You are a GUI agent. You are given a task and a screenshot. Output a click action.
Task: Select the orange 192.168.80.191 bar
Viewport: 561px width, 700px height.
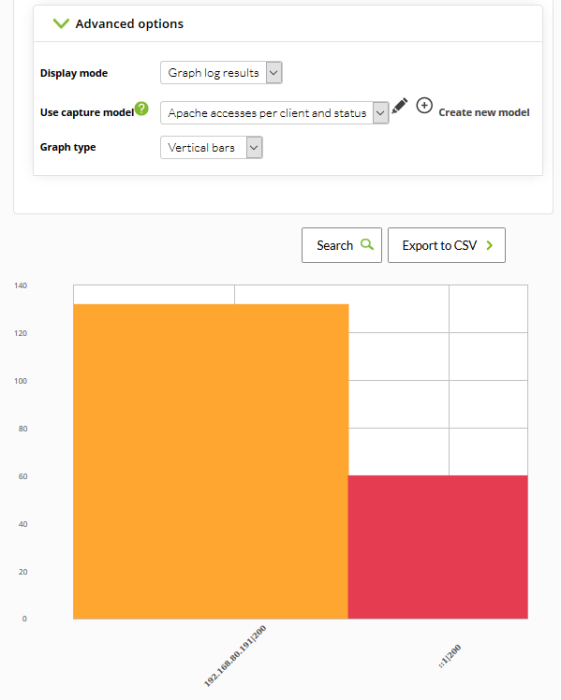pyautogui.click(x=211, y=461)
